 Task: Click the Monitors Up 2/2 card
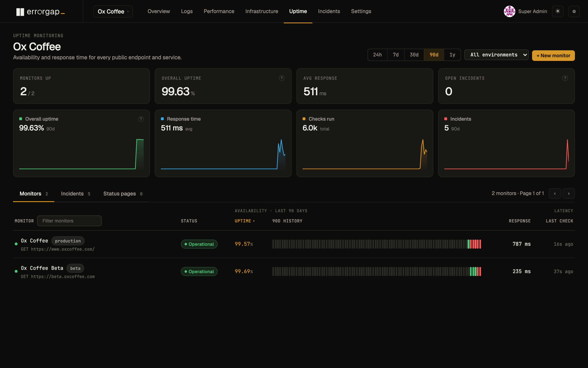[81, 86]
